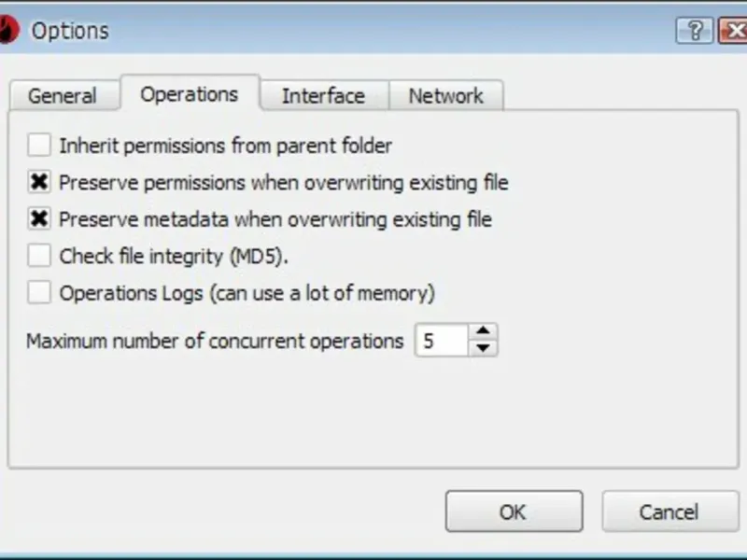The image size is (747, 560).
Task: Decrease concurrent operations with down arrow
Action: pos(482,348)
